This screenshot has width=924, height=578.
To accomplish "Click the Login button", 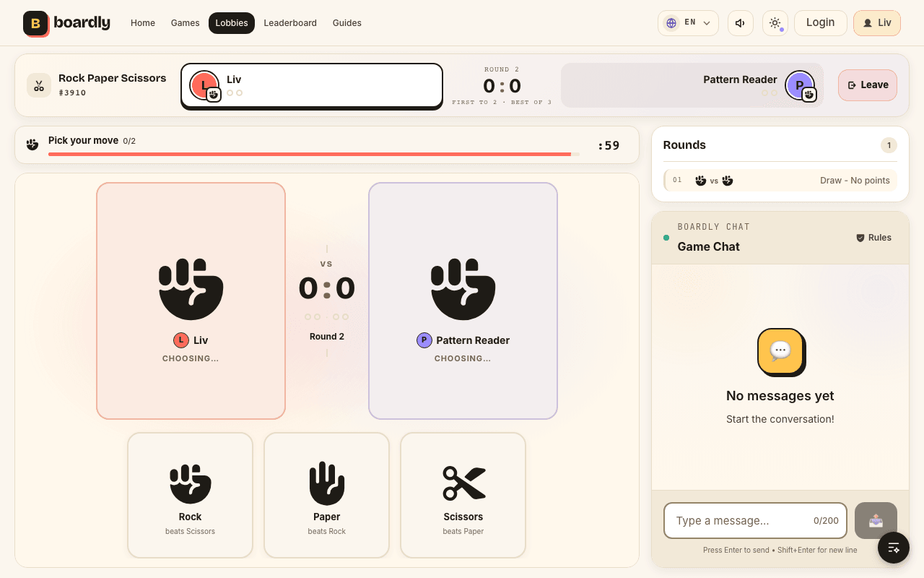I will (x=820, y=23).
